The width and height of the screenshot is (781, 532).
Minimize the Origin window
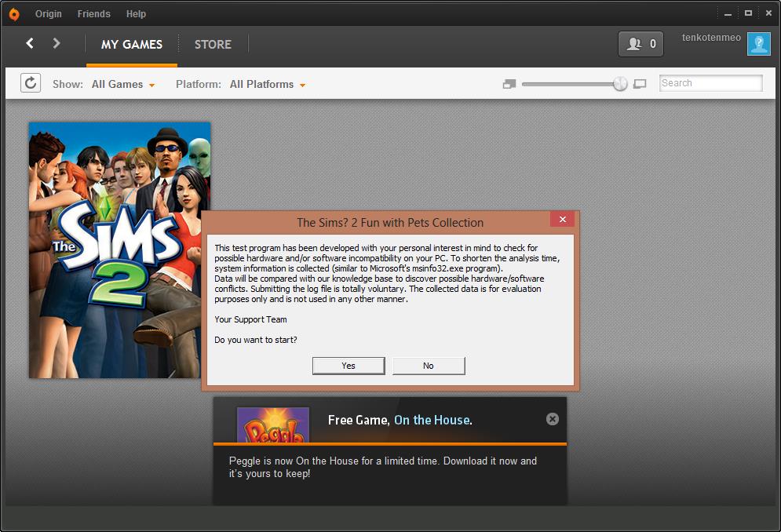728,14
